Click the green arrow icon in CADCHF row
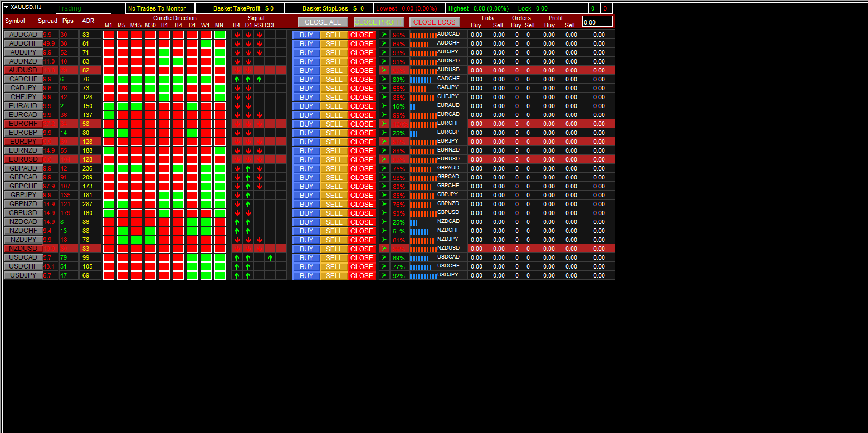Screen dimensions: 868x433 pyautogui.click(x=384, y=79)
